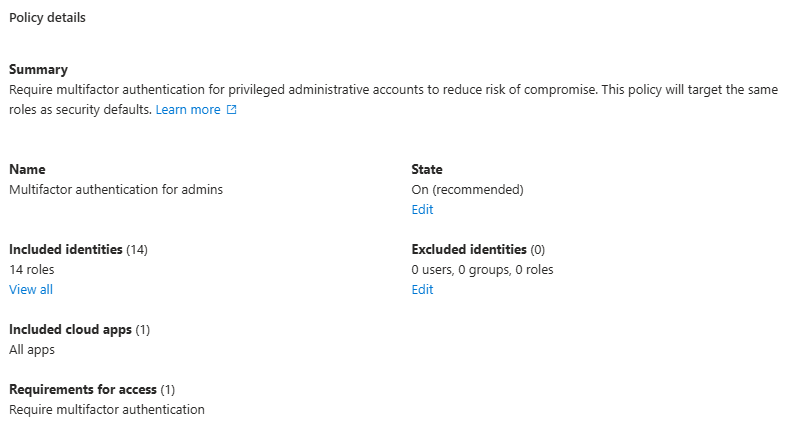Click the Included identities (14) label
The image size is (791, 433).
[78, 250]
